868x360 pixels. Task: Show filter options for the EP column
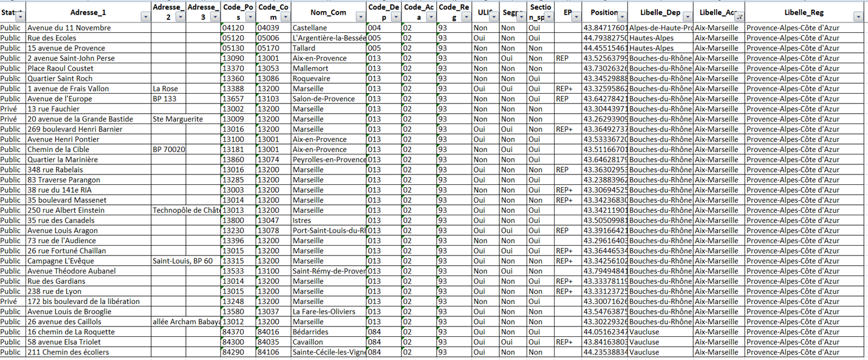click(x=576, y=18)
